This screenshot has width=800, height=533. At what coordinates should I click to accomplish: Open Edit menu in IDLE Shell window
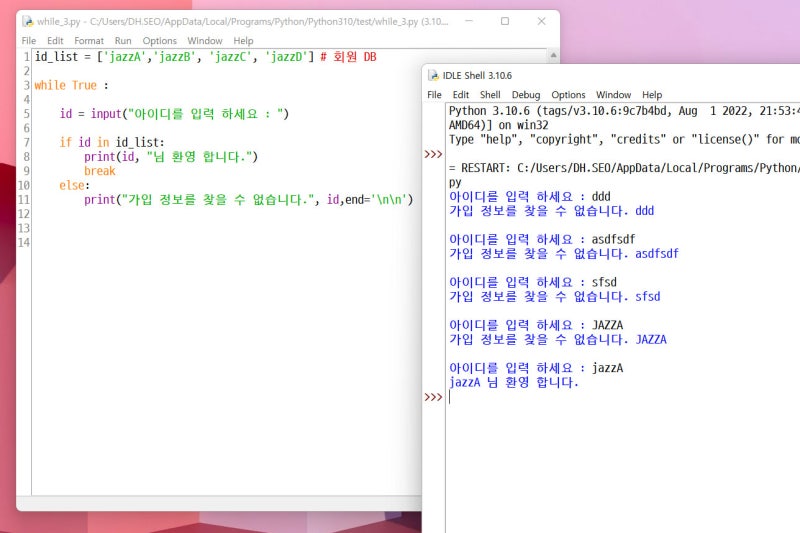click(x=461, y=95)
